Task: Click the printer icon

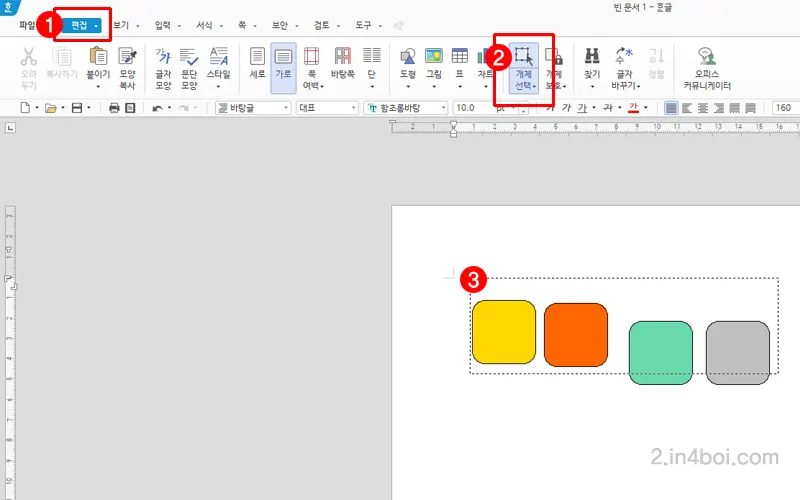Action: coord(114,108)
